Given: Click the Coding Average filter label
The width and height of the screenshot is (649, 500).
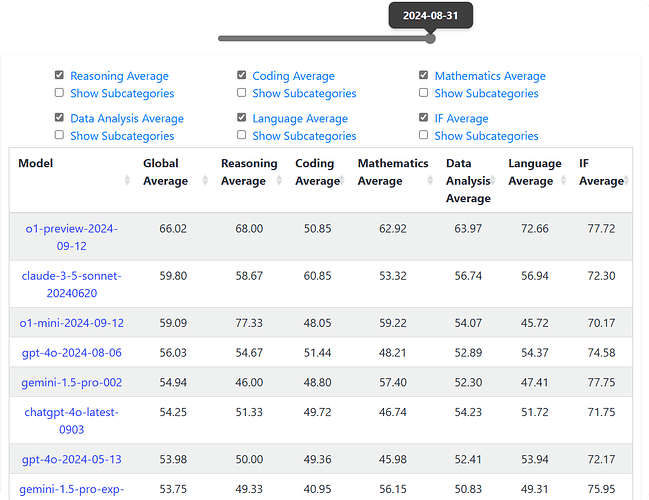Looking at the screenshot, I should (x=293, y=76).
